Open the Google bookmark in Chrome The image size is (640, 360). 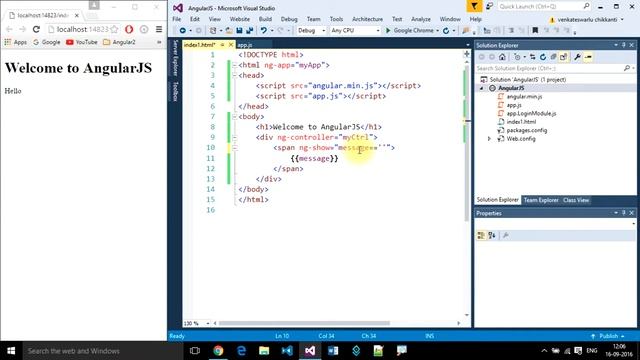(x=47, y=42)
